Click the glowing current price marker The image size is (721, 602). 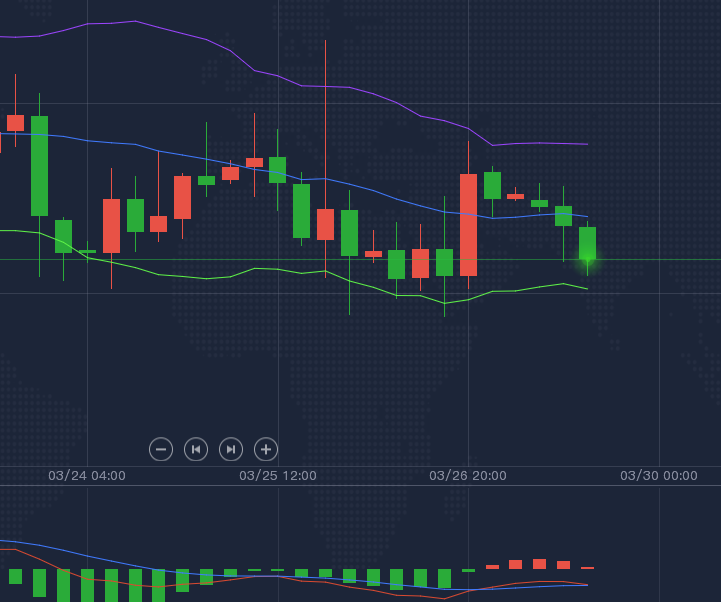click(588, 260)
